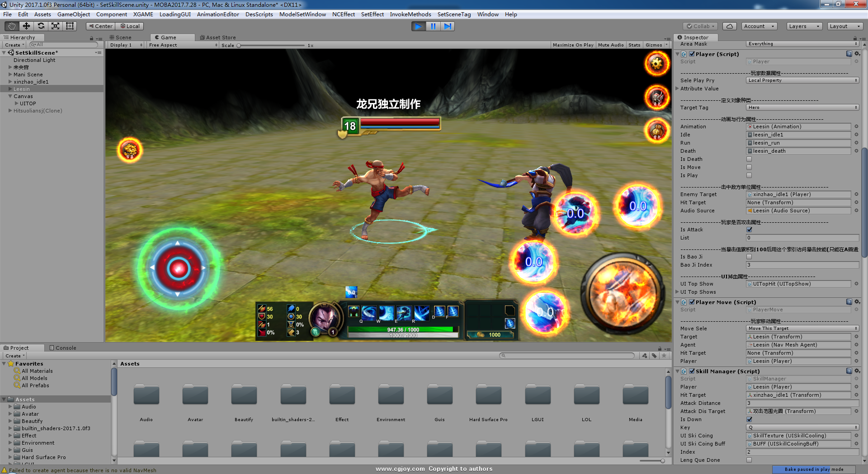The width and height of the screenshot is (868, 474).
Task: Open the Account button
Action: [x=759, y=26]
